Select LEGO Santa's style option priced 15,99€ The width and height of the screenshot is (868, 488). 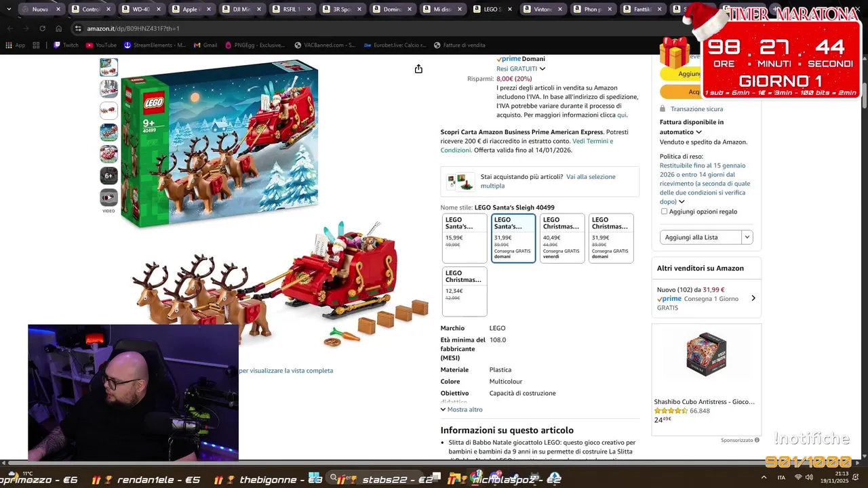465,238
